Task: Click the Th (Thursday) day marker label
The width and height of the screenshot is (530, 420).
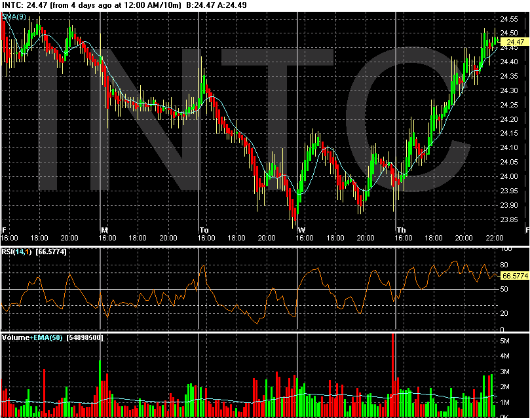Action: [401, 230]
